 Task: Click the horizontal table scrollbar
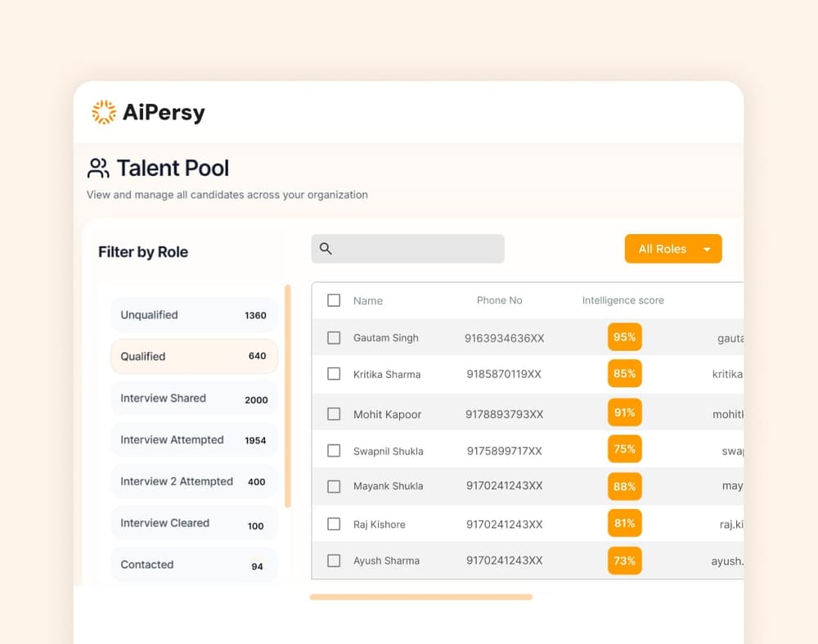420,597
